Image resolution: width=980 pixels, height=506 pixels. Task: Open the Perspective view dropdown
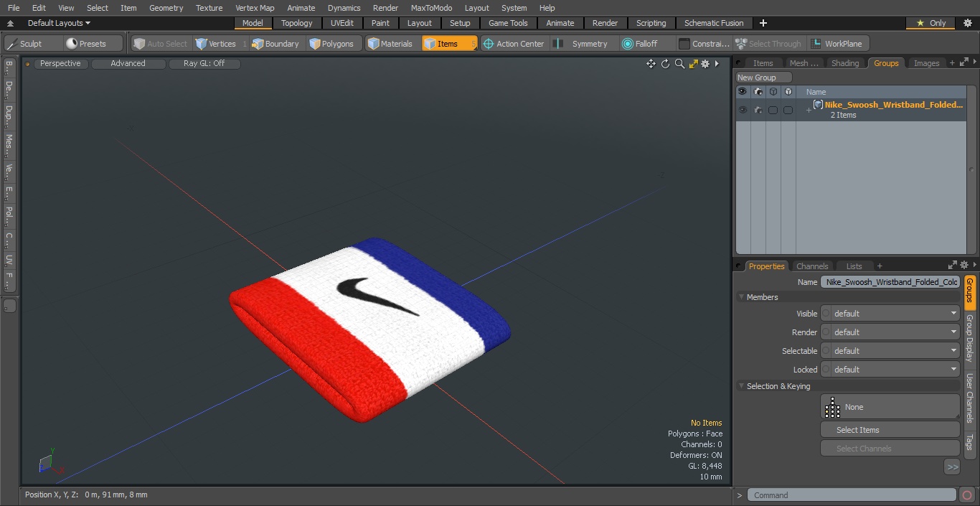tap(60, 64)
